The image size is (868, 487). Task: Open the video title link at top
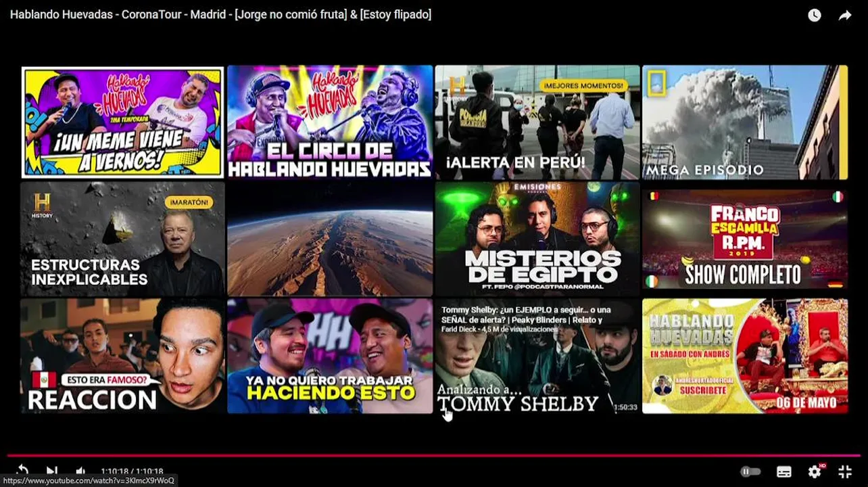click(x=220, y=14)
